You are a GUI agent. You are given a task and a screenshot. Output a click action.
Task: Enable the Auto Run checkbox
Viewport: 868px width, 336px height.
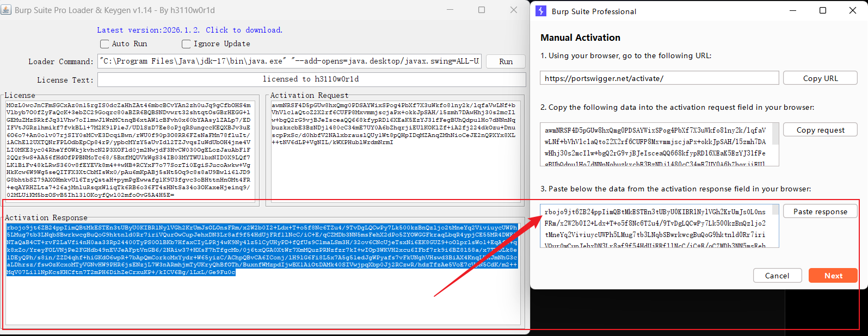(104, 44)
